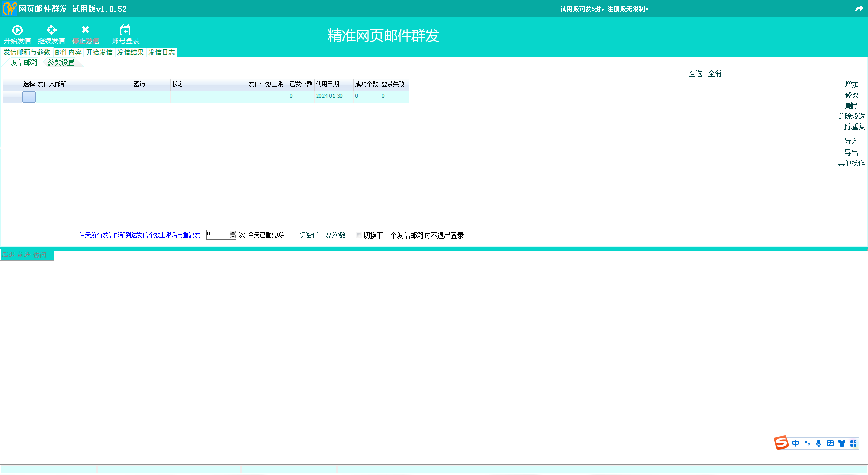Open the 开始发信 tab
The width and height of the screenshot is (868, 475).
coord(99,52)
